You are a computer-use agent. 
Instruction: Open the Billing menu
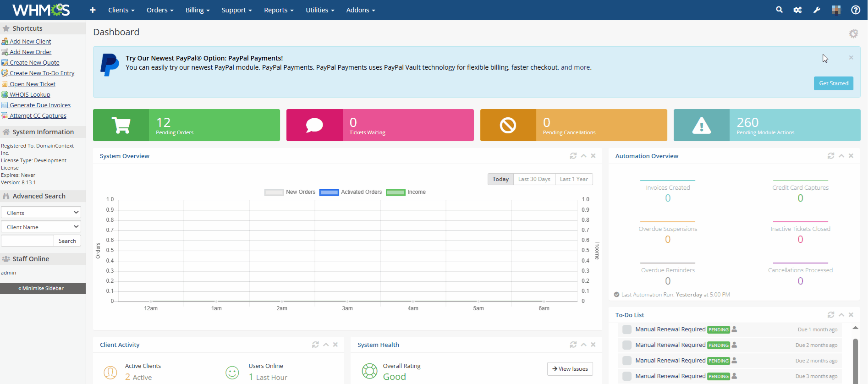coord(197,10)
